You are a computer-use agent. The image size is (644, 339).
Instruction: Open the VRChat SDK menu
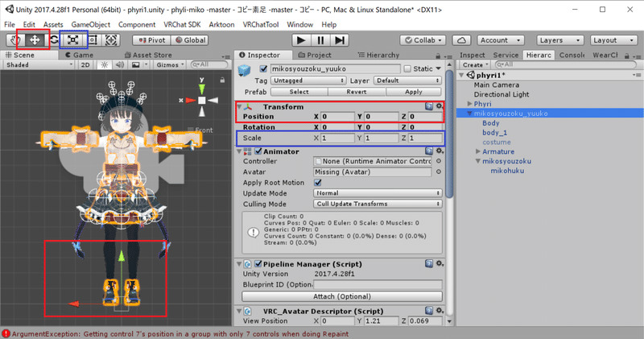pyautogui.click(x=182, y=24)
